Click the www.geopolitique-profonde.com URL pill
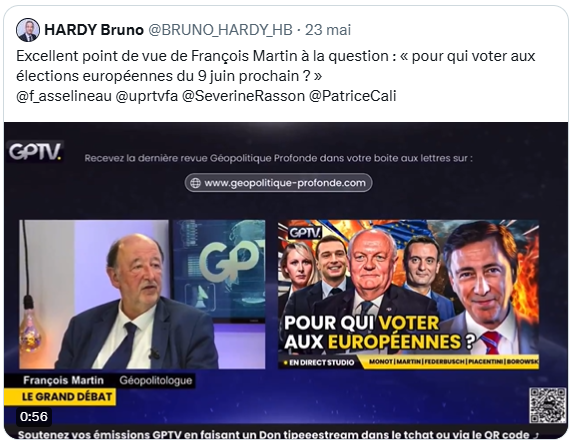 (x=278, y=183)
